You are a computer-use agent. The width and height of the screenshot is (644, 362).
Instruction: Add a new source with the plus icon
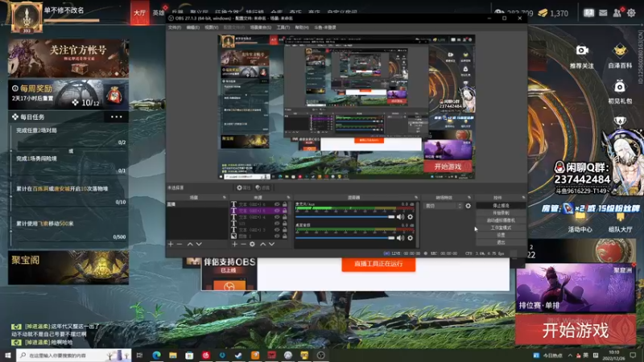(234, 245)
